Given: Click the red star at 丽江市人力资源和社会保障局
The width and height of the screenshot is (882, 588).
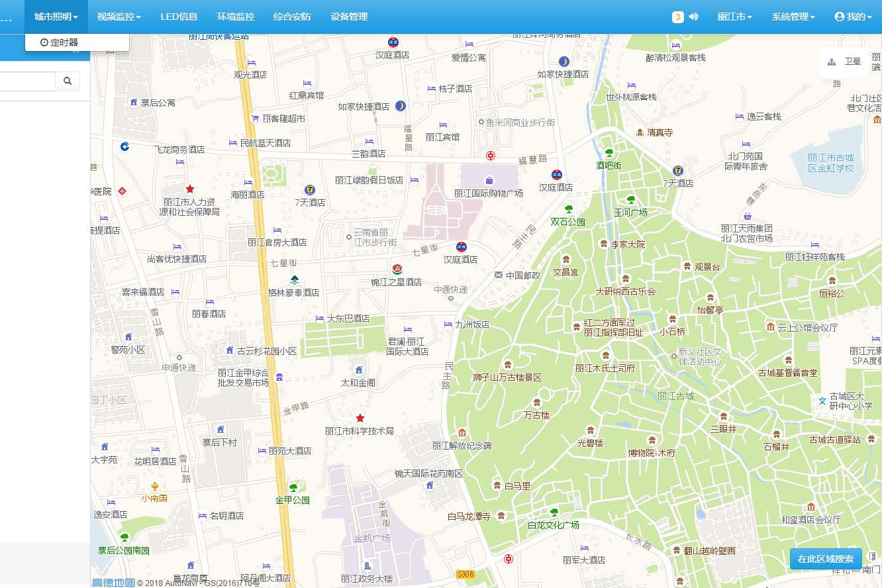Looking at the screenshot, I should (x=190, y=189).
